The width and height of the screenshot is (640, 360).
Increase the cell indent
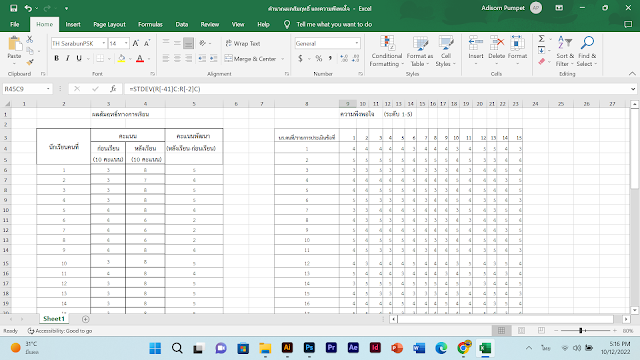pyautogui.click(x=213, y=59)
